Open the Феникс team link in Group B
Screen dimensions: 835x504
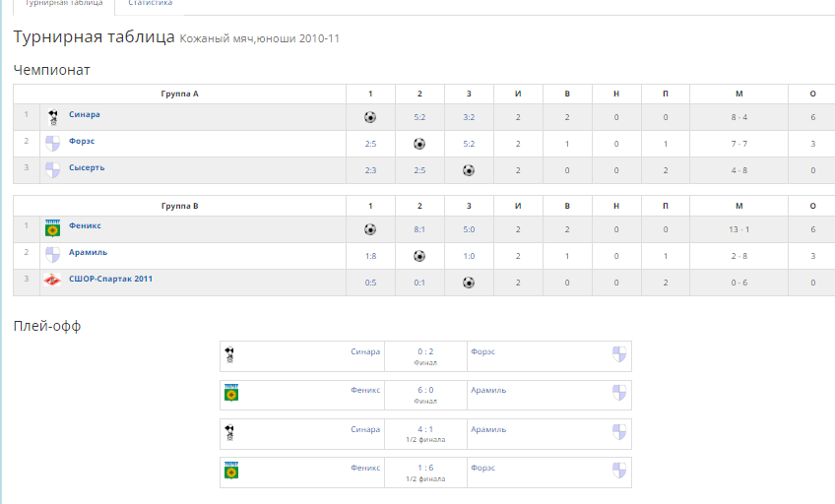coord(85,225)
